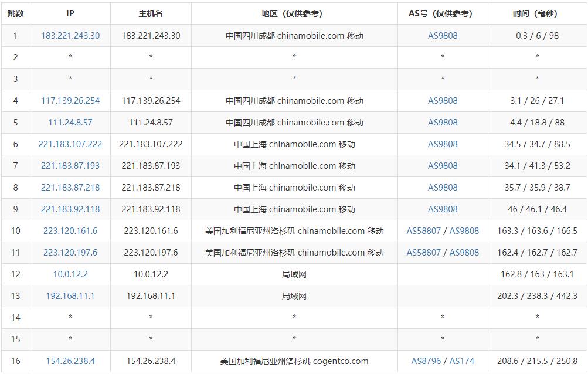Click region cell of hop 6 row
This screenshot has height=374, width=588.
point(294,144)
